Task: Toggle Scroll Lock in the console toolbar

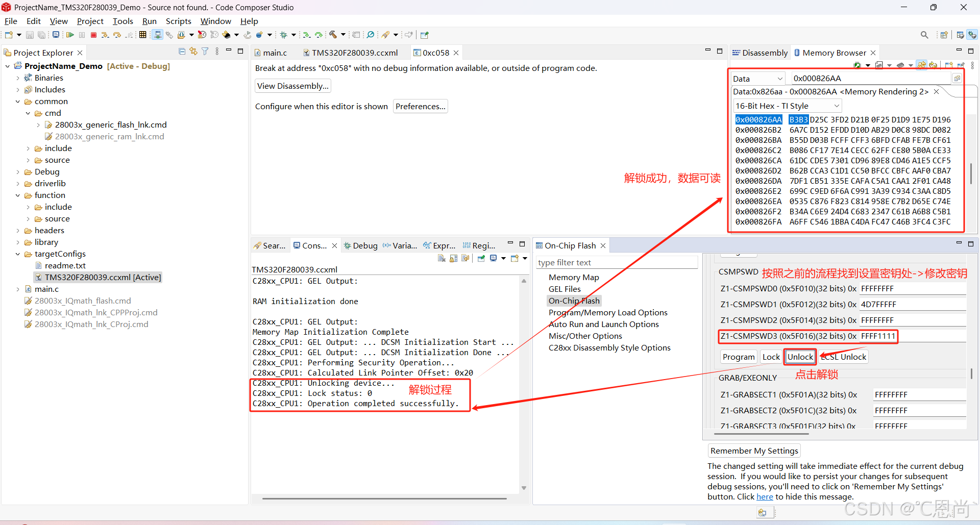Action: (454, 258)
